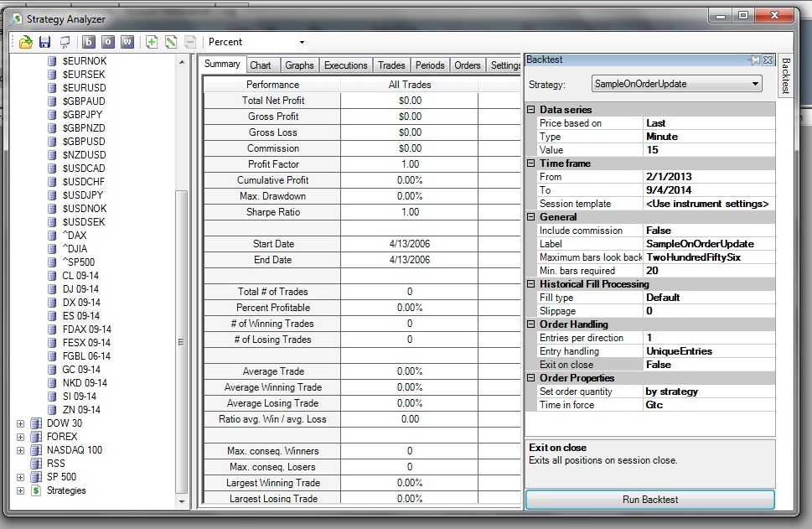
Task: Edit the From date 2/1/2013
Action: (x=709, y=177)
